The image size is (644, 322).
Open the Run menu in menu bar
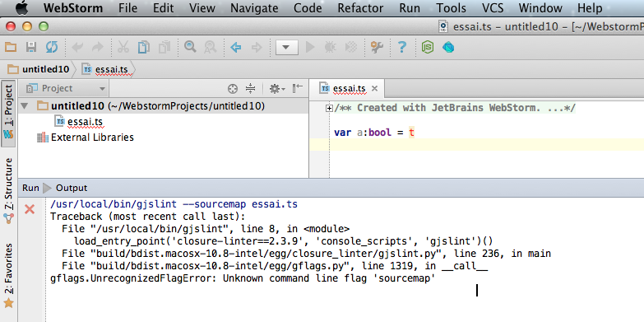[x=410, y=7]
